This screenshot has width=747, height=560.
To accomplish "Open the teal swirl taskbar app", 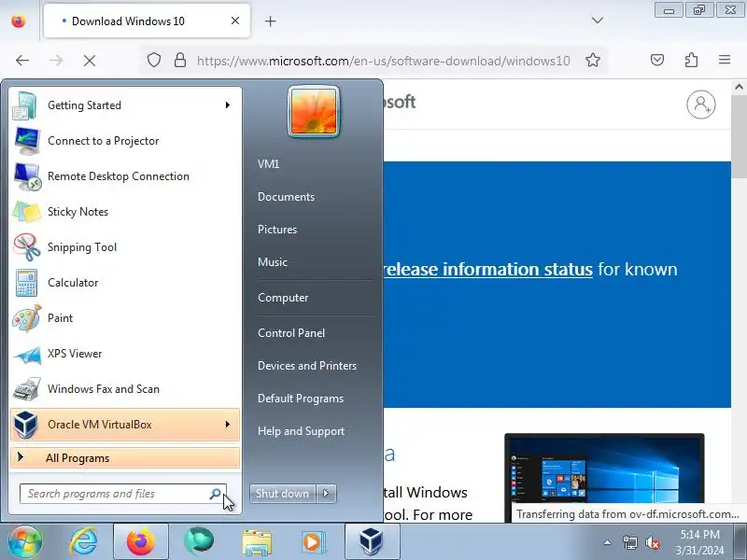I will (199, 542).
